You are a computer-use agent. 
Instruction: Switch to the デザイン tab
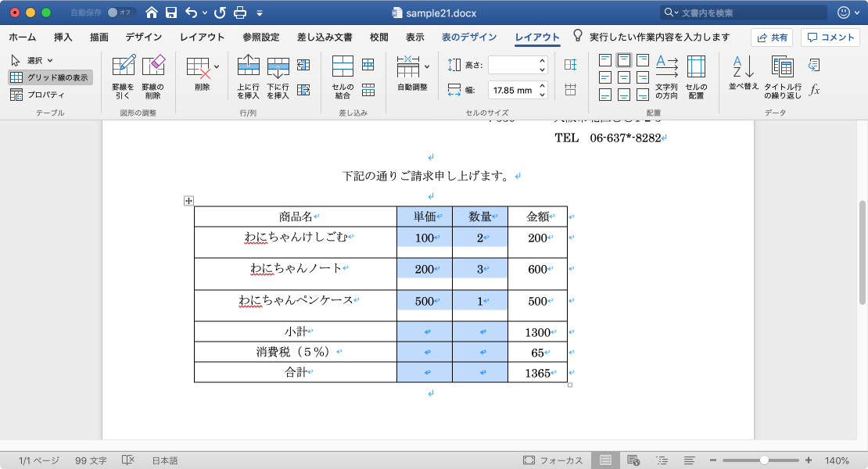click(x=143, y=37)
